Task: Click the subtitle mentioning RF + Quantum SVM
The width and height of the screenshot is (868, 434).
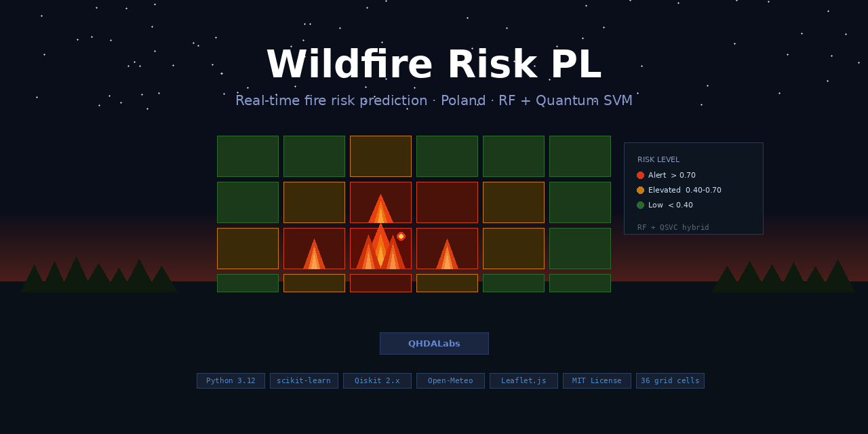Action: (x=434, y=100)
